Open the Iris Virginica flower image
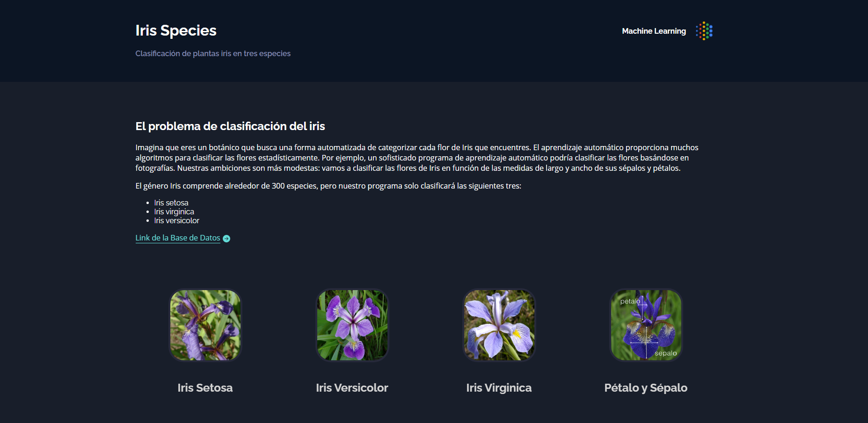The width and height of the screenshot is (868, 423). coord(499,325)
